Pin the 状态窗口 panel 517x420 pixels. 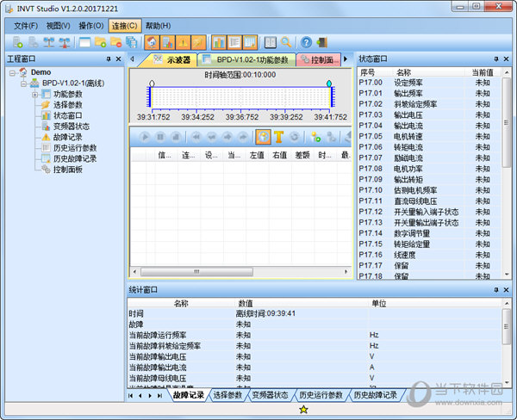coord(496,59)
